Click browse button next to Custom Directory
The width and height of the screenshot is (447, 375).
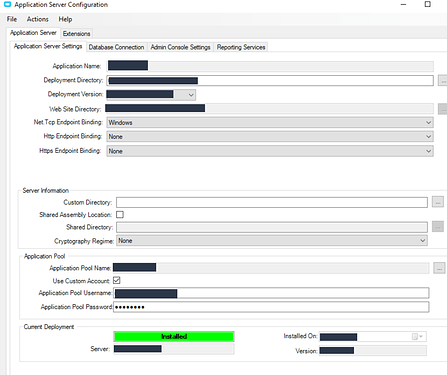[438, 202]
